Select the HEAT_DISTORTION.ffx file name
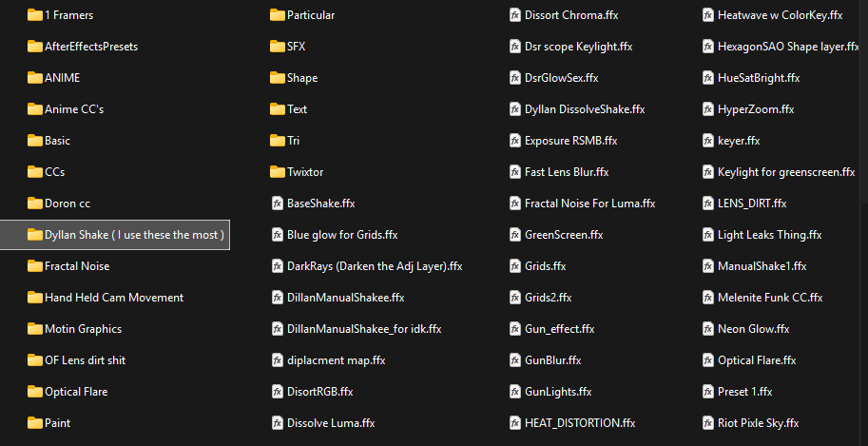 [x=580, y=423]
